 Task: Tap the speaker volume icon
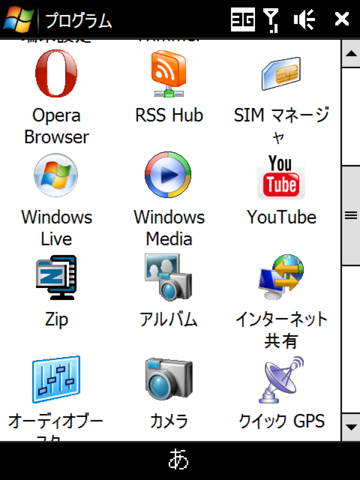coord(304,20)
